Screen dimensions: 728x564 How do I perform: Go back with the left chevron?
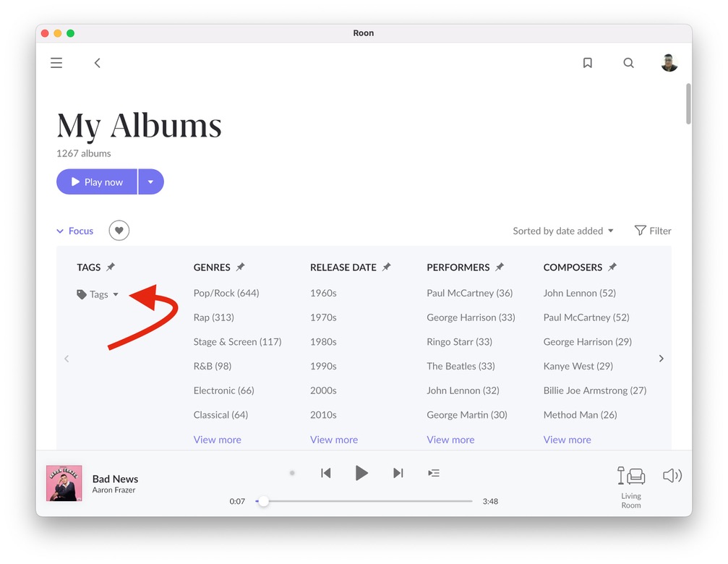point(97,63)
